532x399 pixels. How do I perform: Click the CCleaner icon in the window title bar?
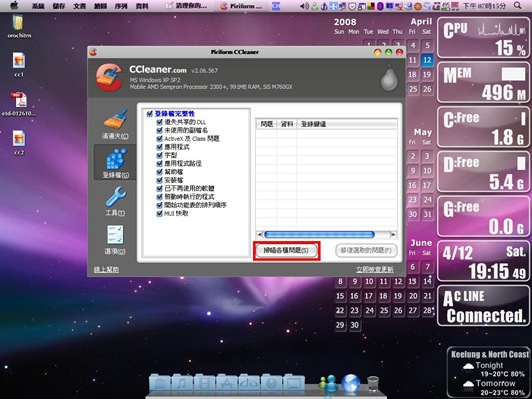tap(93, 52)
